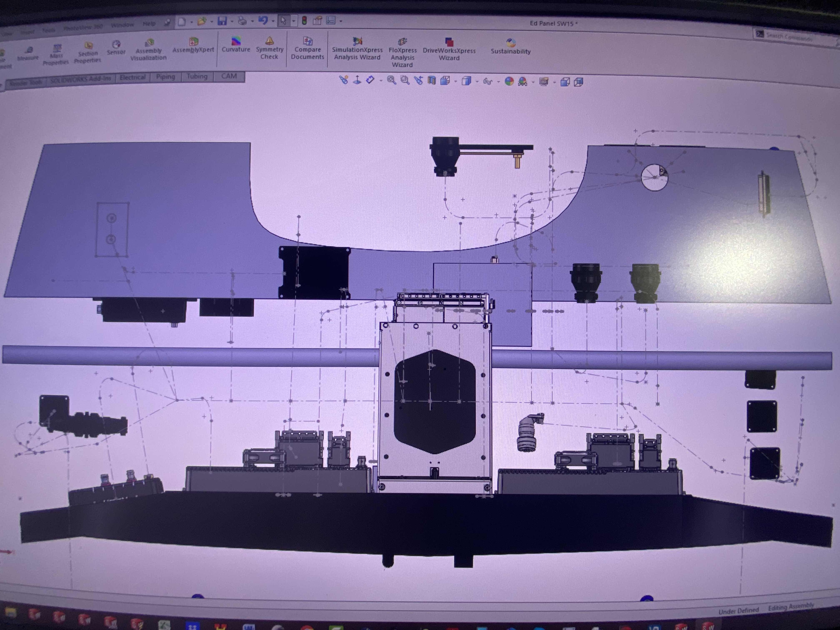Screen dimensions: 840x630
Task: Switch to the Tubing tab
Action: click(197, 76)
